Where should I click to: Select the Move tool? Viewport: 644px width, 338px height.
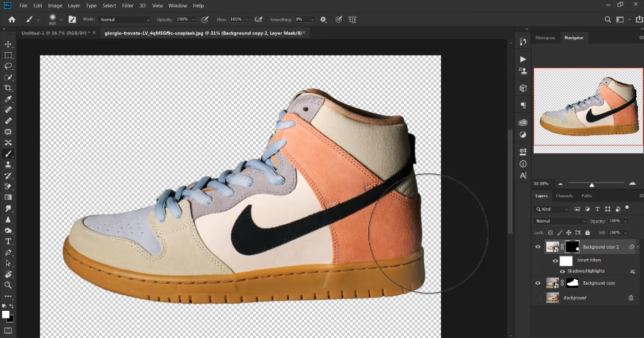pos(8,44)
